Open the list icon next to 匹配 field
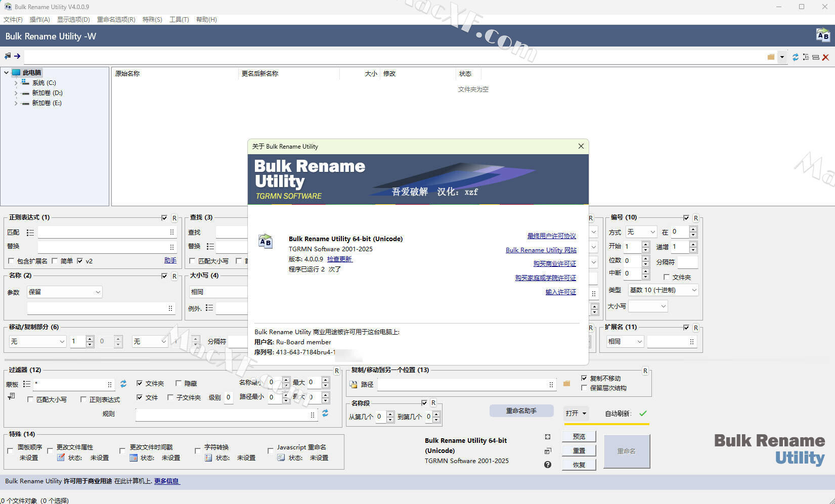 pyautogui.click(x=30, y=233)
